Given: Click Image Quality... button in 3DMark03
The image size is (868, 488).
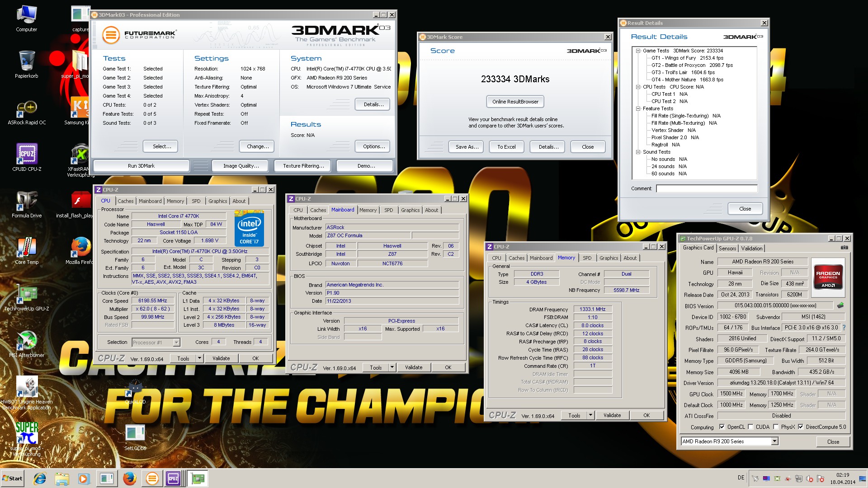Looking at the screenshot, I should click(x=241, y=166).
